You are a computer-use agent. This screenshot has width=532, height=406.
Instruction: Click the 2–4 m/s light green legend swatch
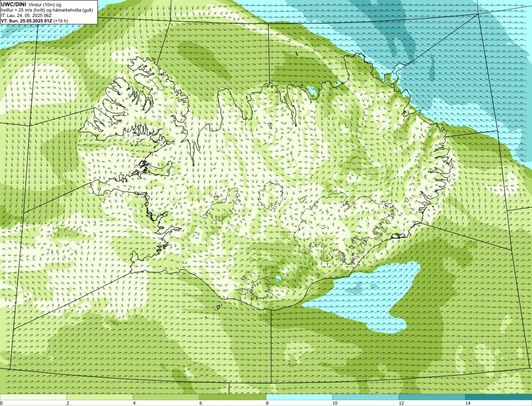click(100, 397)
